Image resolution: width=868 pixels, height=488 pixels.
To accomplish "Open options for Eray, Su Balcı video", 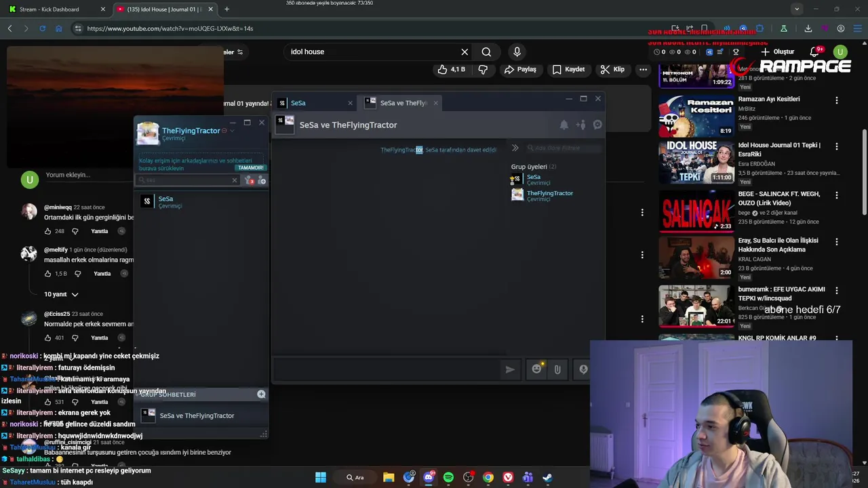I will coord(837,242).
